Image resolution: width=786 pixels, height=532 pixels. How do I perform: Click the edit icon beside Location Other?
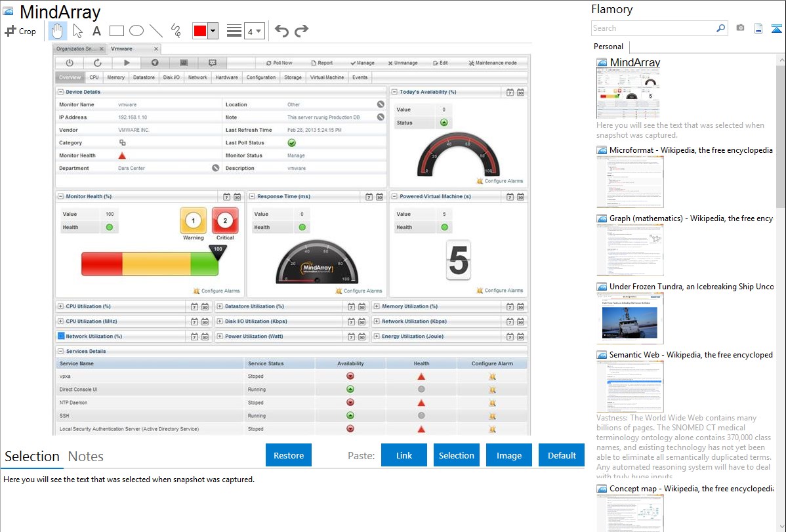click(381, 104)
